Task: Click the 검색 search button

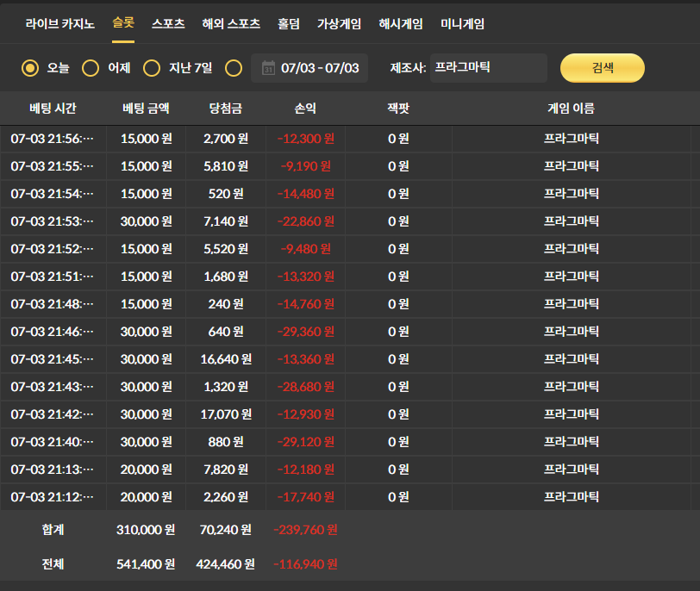Action: [x=603, y=68]
